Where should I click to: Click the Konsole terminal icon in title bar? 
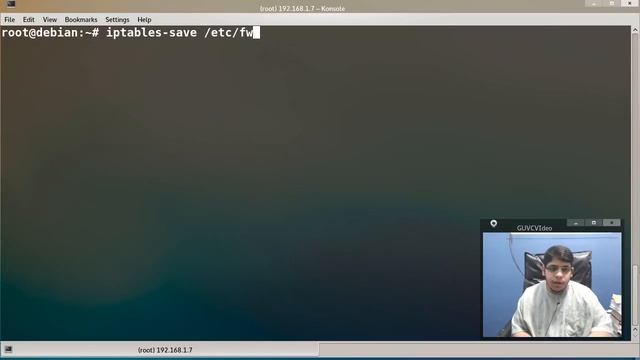11,4
